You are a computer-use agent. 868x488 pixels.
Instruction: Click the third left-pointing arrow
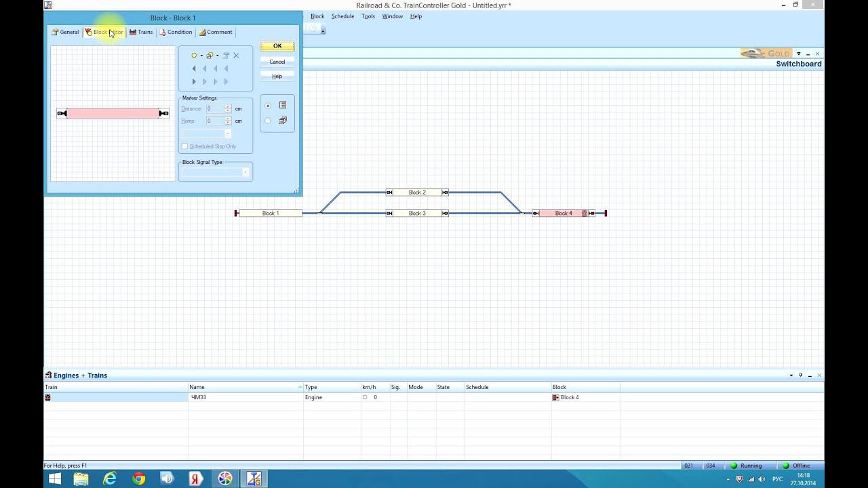216,68
